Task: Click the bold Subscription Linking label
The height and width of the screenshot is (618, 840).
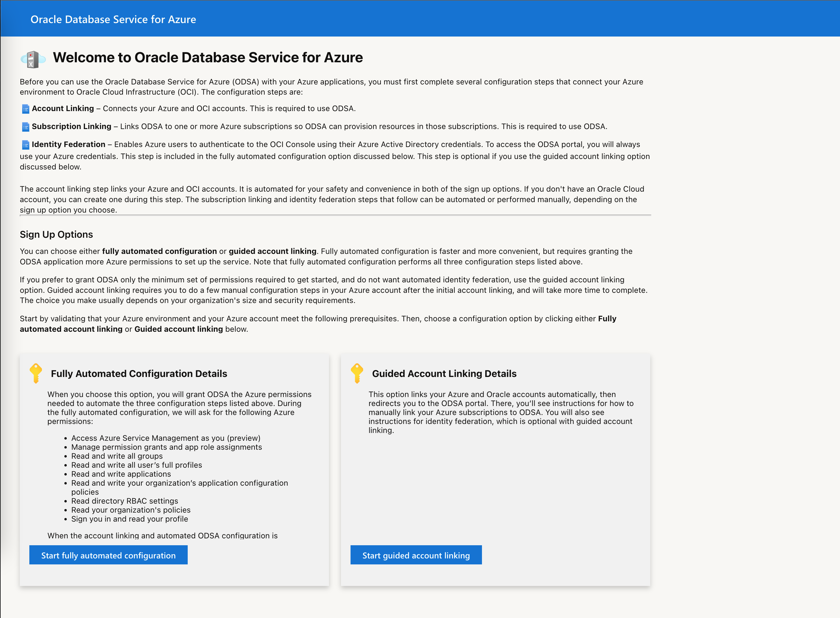Action: 72,126
